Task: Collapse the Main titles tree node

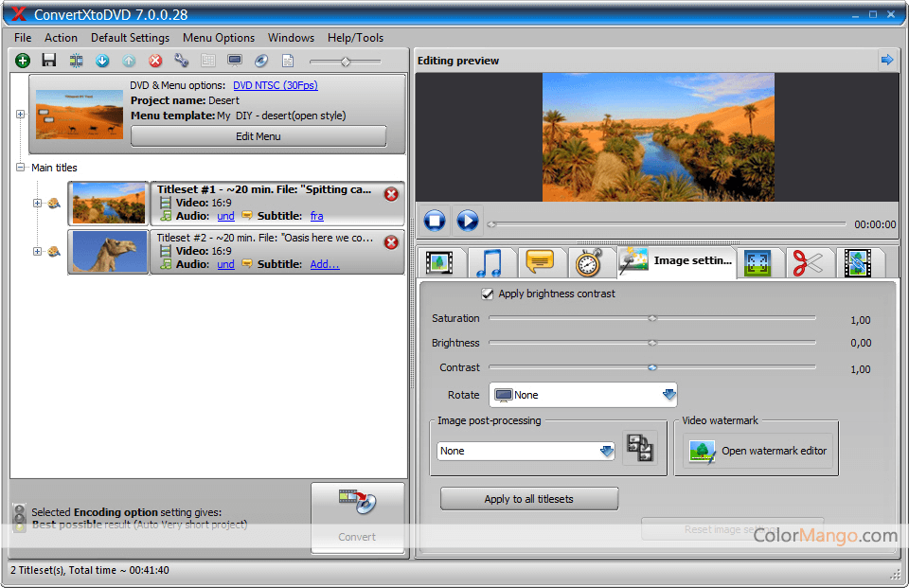Action: point(20,168)
